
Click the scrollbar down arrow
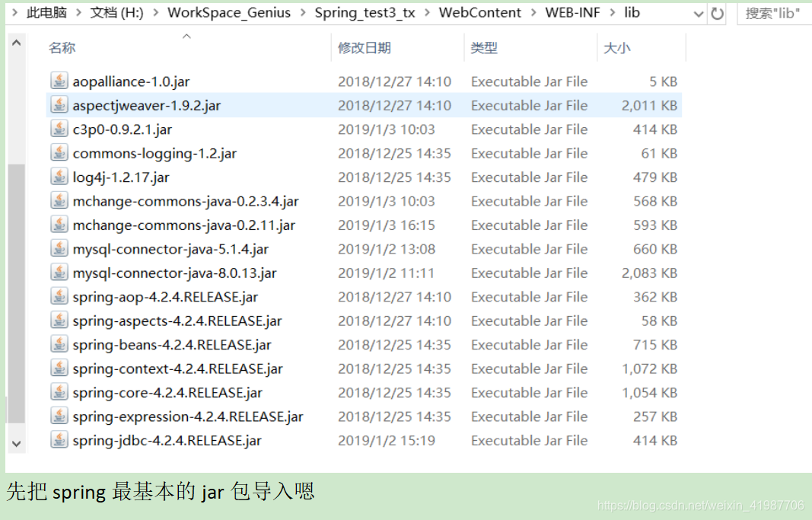coord(16,444)
